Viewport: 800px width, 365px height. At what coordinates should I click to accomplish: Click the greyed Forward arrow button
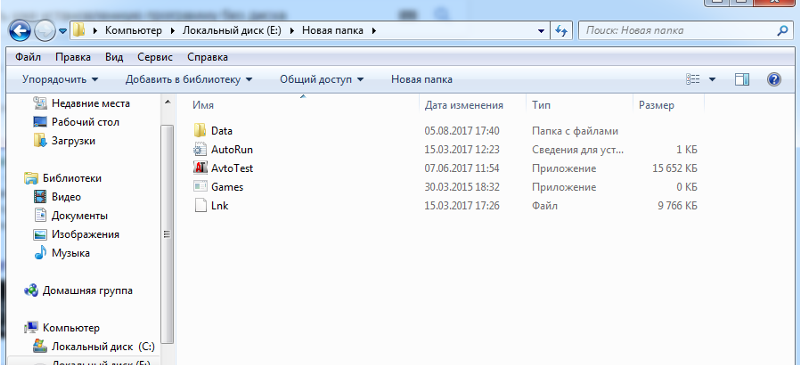coord(45,32)
